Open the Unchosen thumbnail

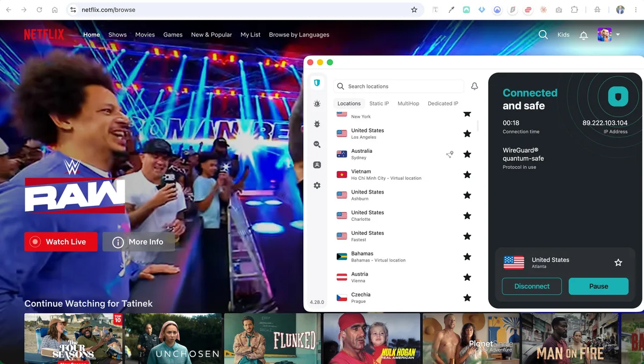tap(173, 338)
